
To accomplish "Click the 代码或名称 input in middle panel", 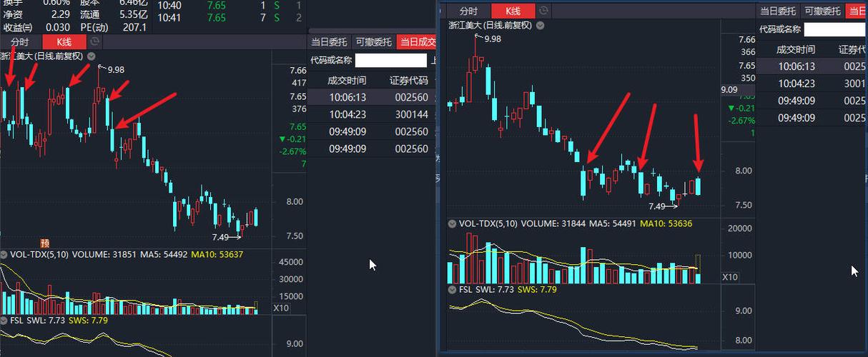I will pos(391,61).
